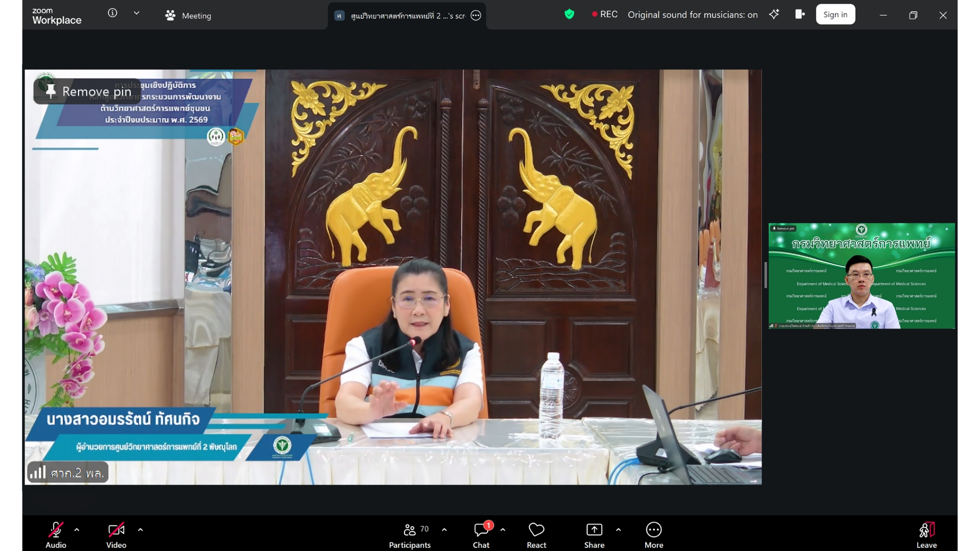980x551 pixels.
Task: Open the AI Companion sparkle icon
Action: tap(774, 15)
